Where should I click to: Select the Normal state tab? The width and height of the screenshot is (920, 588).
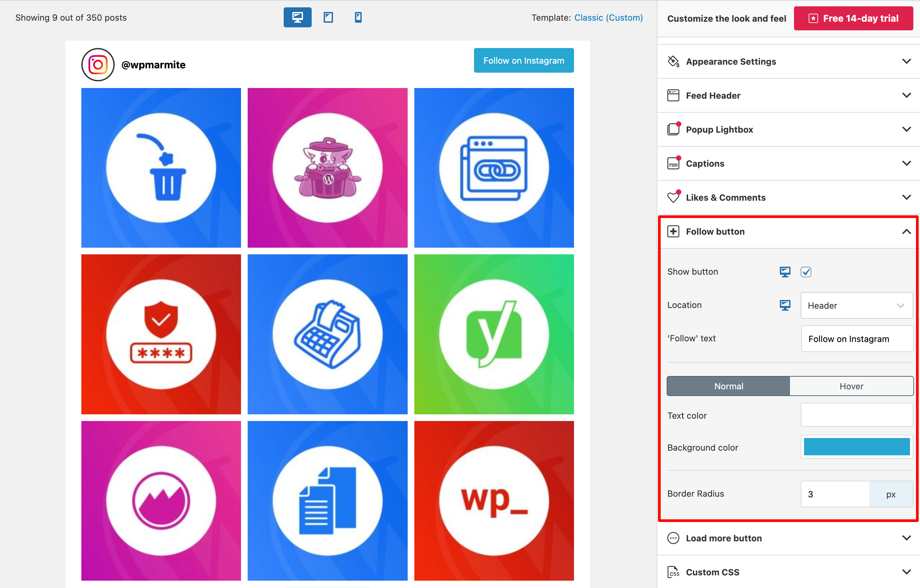[x=728, y=386]
